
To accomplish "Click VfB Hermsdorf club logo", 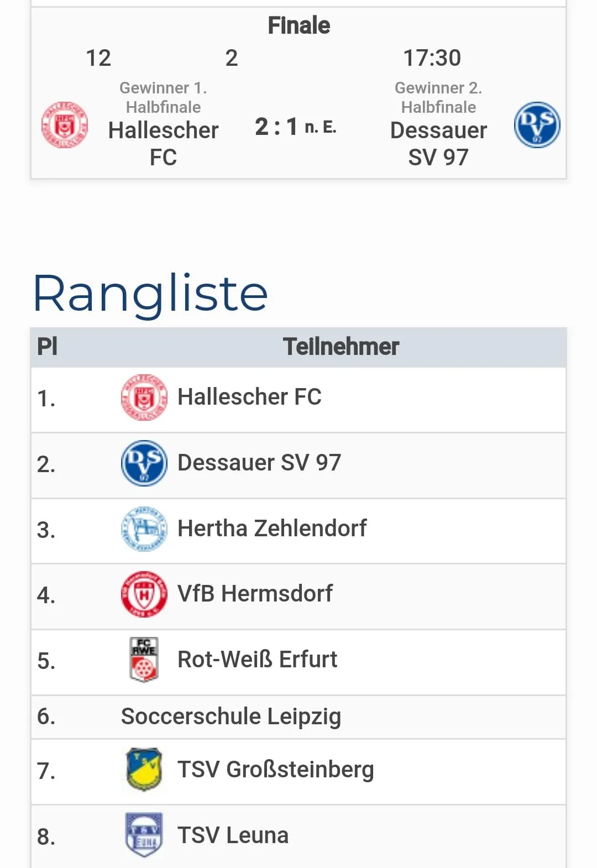I will point(144,594).
